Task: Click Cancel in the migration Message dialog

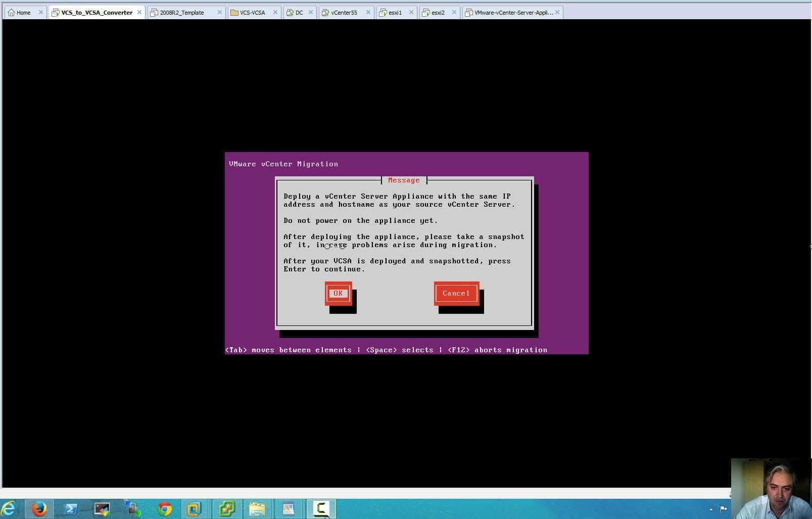Action: (x=456, y=294)
